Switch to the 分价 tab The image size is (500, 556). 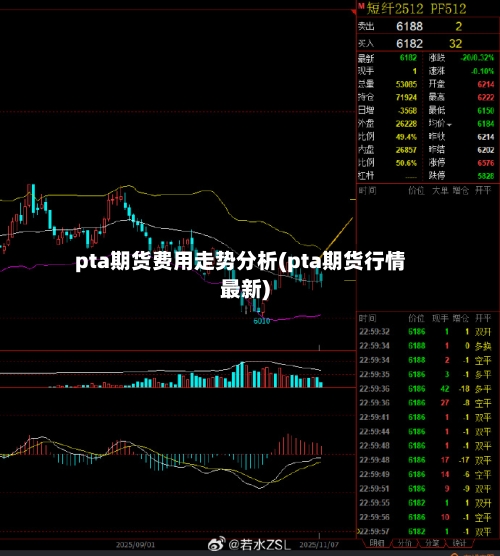tap(404, 543)
